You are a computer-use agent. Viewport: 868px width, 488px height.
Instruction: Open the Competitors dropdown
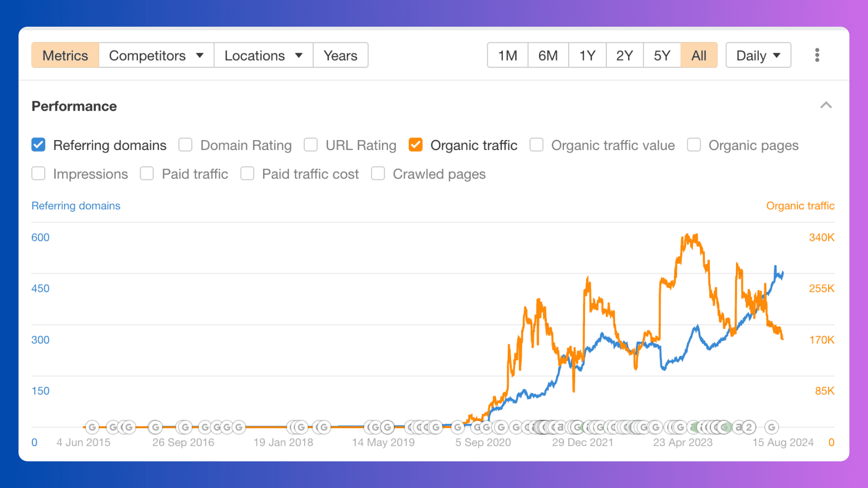pyautogui.click(x=156, y=55)
